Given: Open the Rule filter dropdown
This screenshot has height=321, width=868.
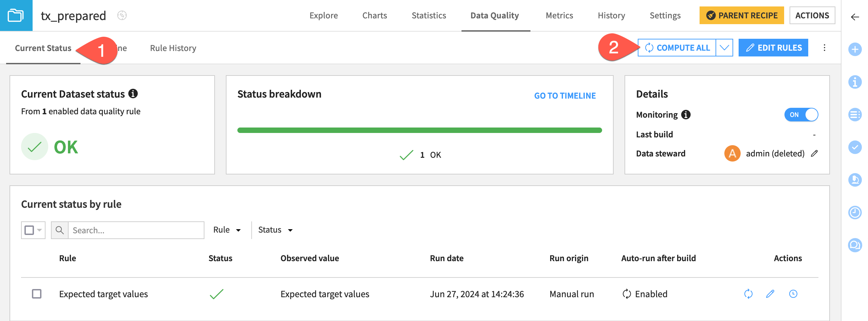Looking at the screenshot, I should click(x=227, y=230).
